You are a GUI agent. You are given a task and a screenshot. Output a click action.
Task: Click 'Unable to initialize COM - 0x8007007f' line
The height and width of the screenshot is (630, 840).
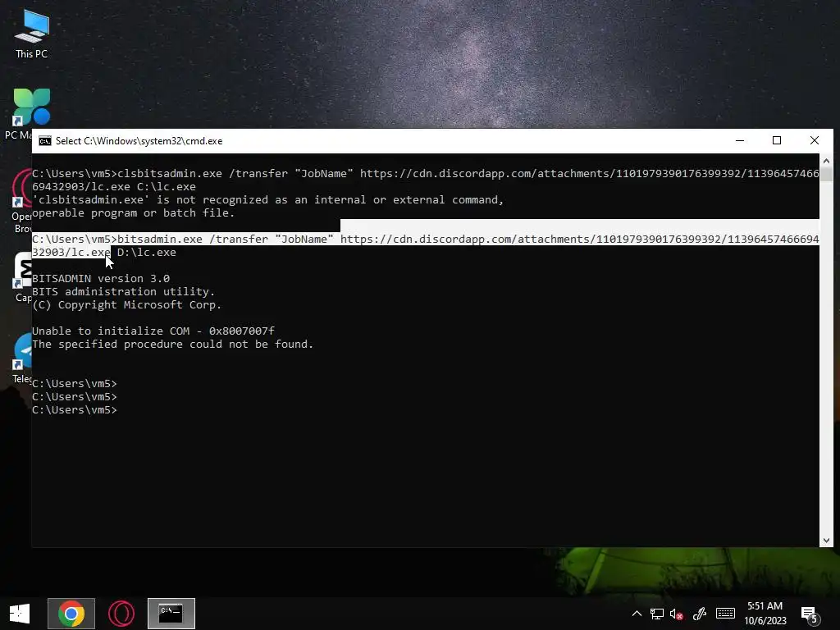click(153, 331)
